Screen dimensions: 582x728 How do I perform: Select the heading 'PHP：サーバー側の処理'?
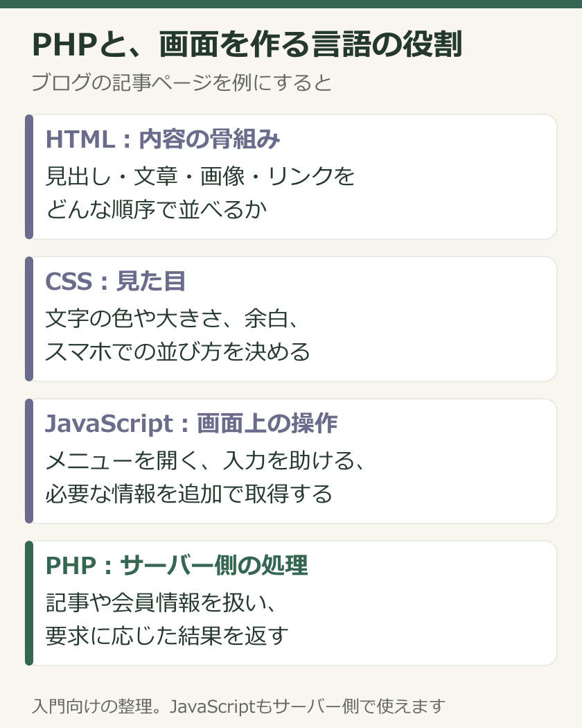tap(177, 566)
